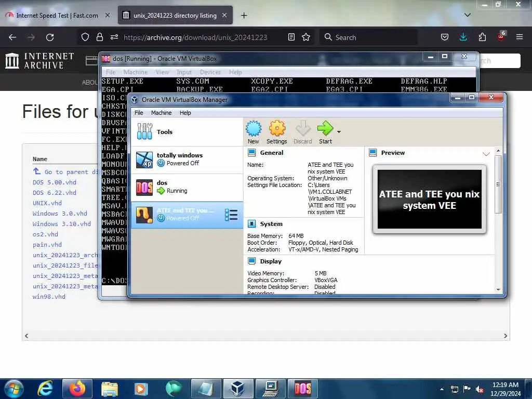Screen dimensions: 532x399
Task: Open the Pocket save icon
Action: 445,37
